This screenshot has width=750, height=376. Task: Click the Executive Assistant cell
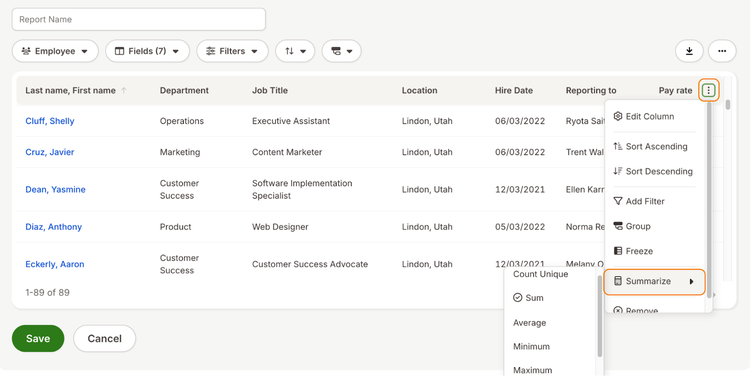coord(291,121)
